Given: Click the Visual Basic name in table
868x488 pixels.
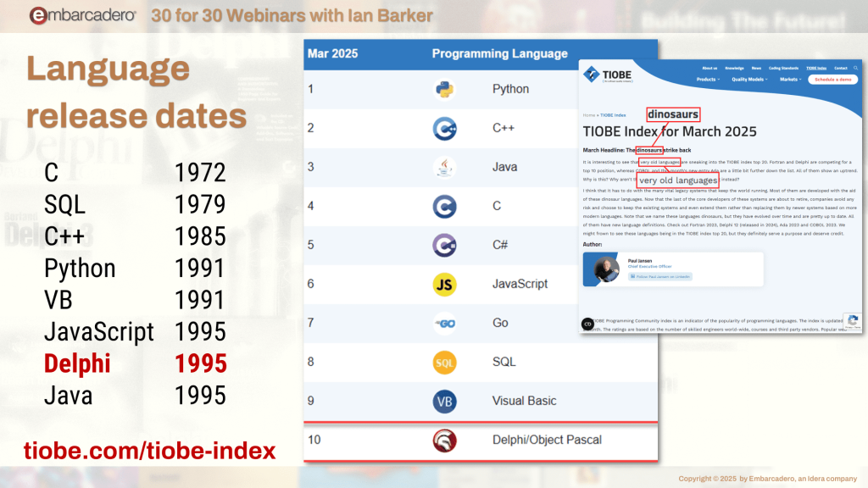Looking at the screenshot, I should click(x=524, y=401).
